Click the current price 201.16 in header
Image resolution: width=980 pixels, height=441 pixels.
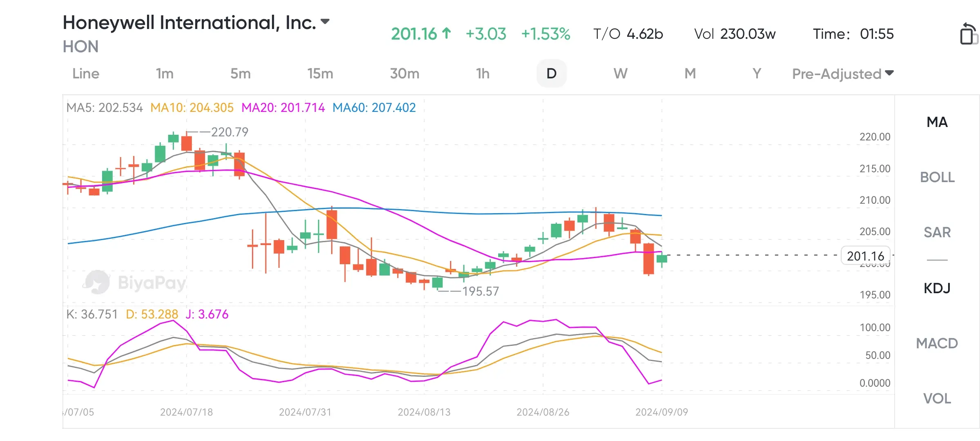point(414,34)
